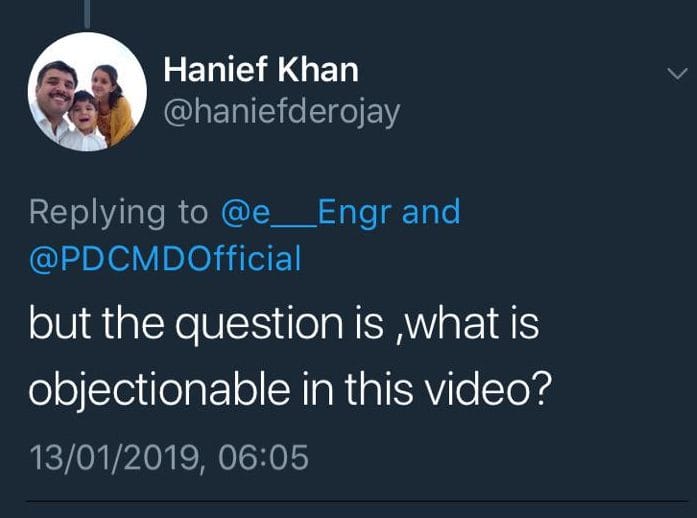Open the @haniefderojay handle
This screenshot has width=697, height=518.
tap(281, 112)
